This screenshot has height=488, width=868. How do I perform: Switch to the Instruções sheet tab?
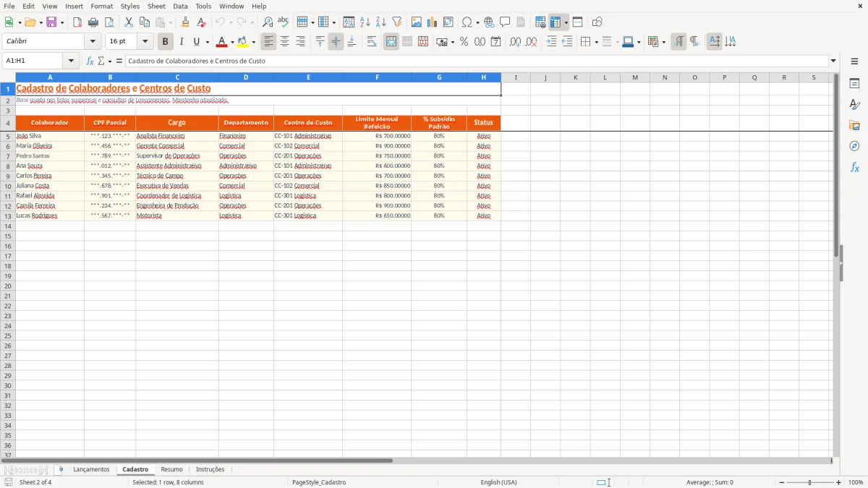pos(210,469)
